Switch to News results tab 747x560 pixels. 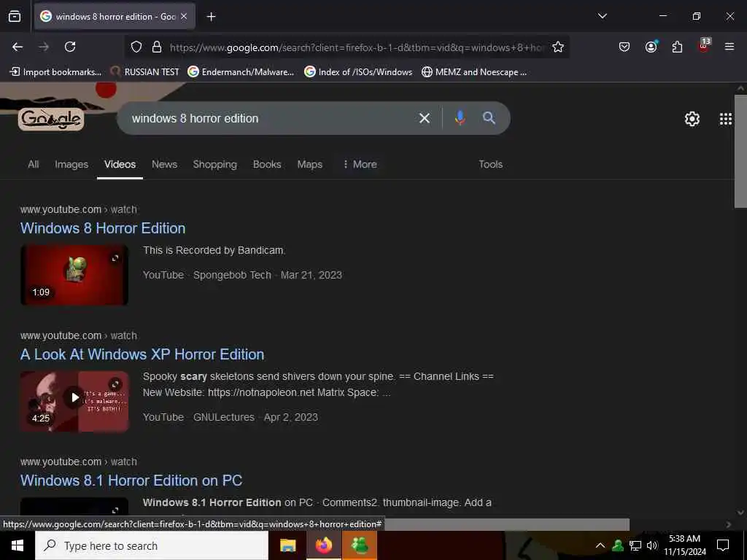(164, 164)
